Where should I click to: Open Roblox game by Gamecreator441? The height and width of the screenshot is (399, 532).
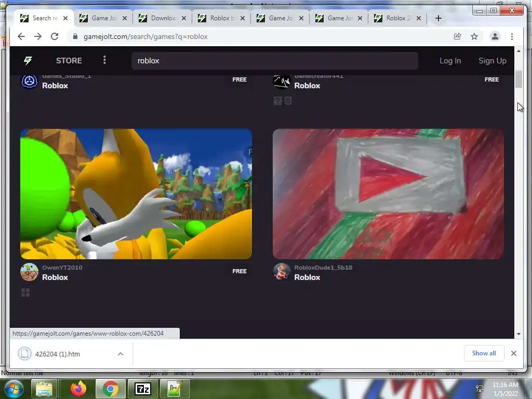coord(307,86)
